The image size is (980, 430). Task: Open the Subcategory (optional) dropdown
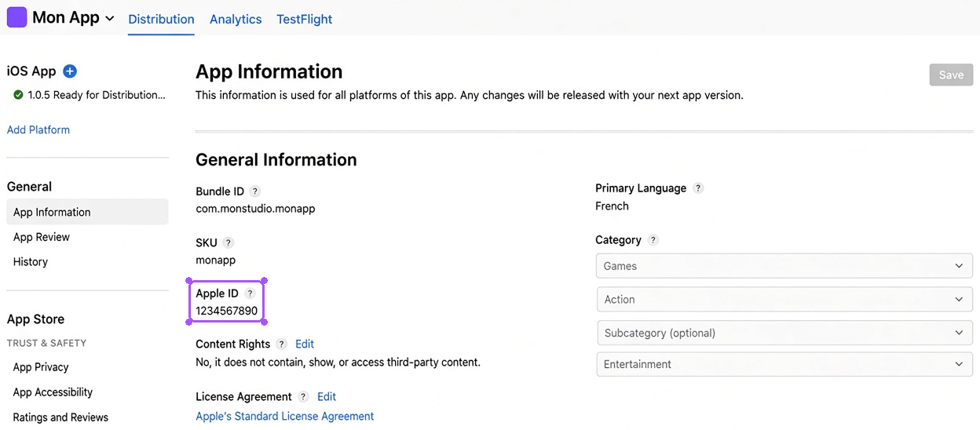(784, 333)
